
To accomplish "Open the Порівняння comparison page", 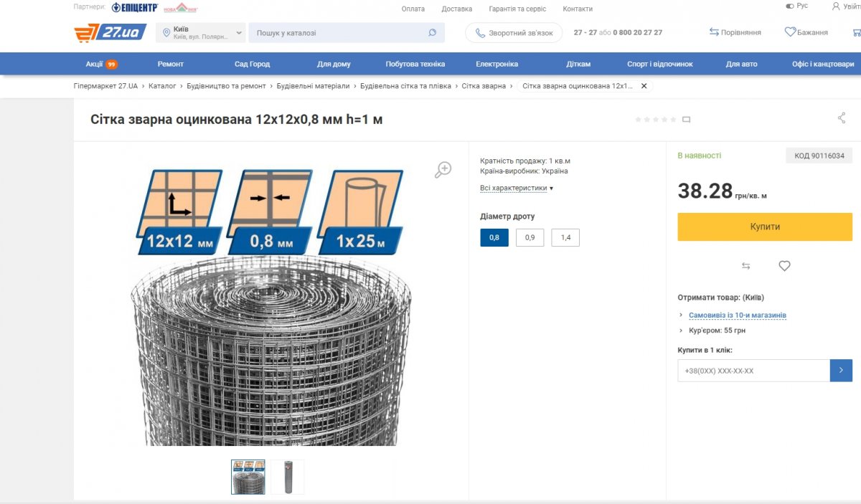I will (735, 32).
